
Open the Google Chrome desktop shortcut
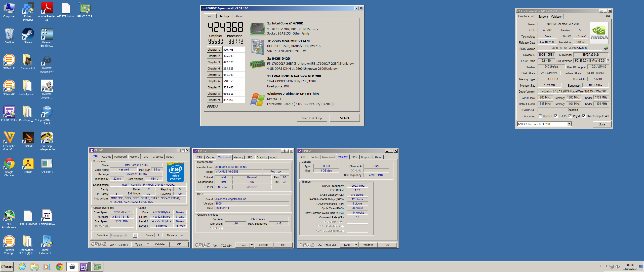(x=9, y=167)
